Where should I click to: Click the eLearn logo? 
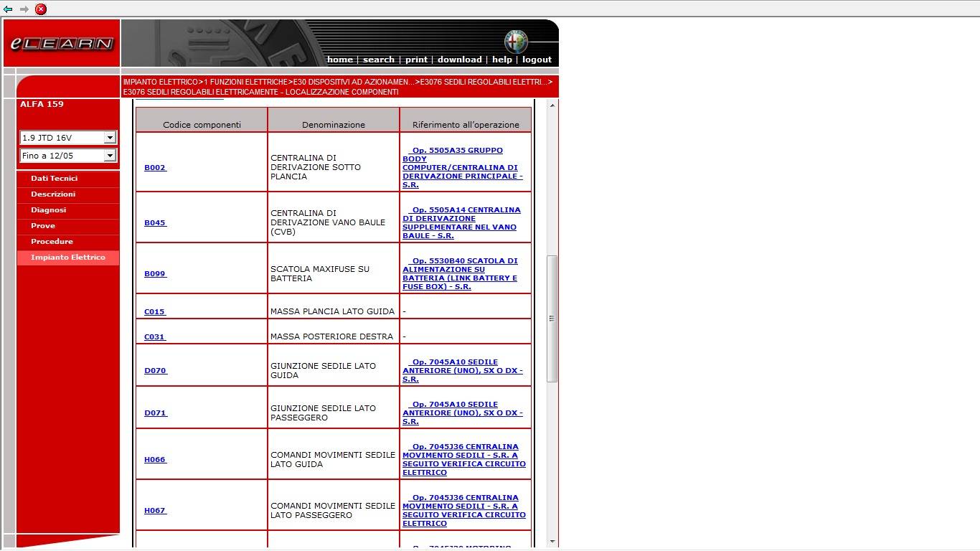pos(62,44)
